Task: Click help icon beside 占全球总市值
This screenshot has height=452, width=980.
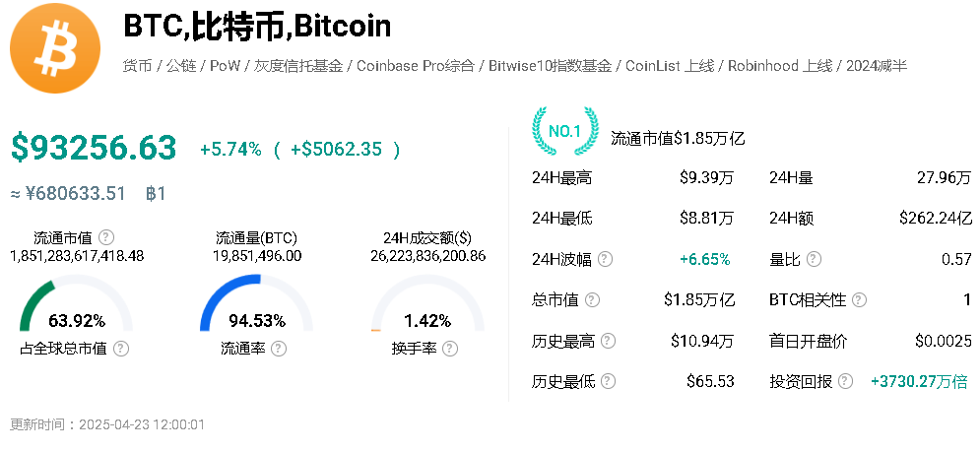Action: point(120,348)
